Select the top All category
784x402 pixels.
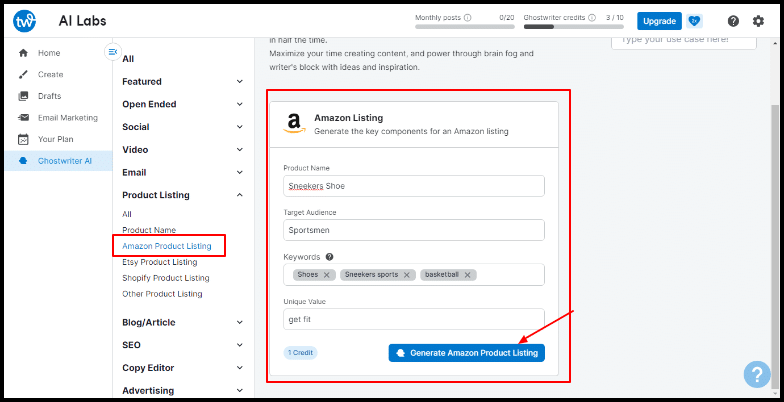point(128,59)
